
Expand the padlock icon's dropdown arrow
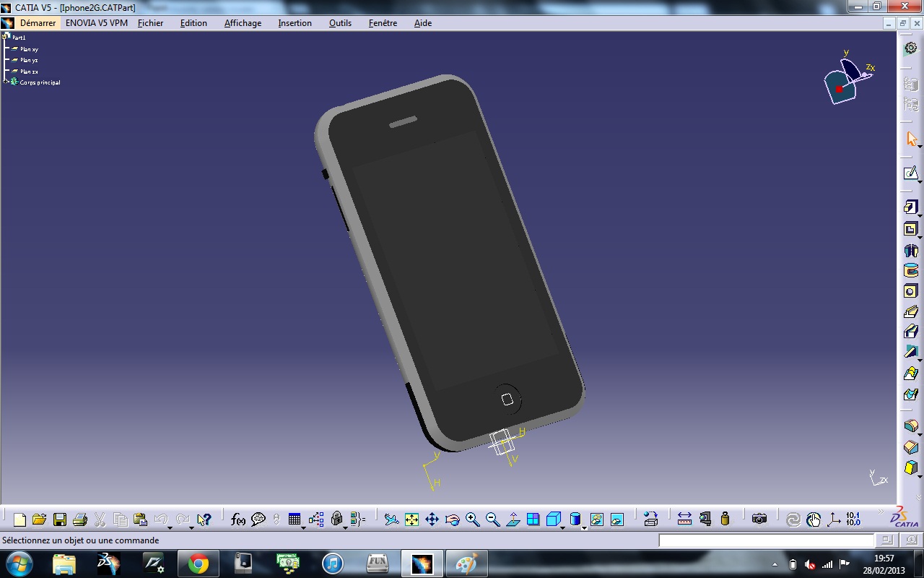345,527
